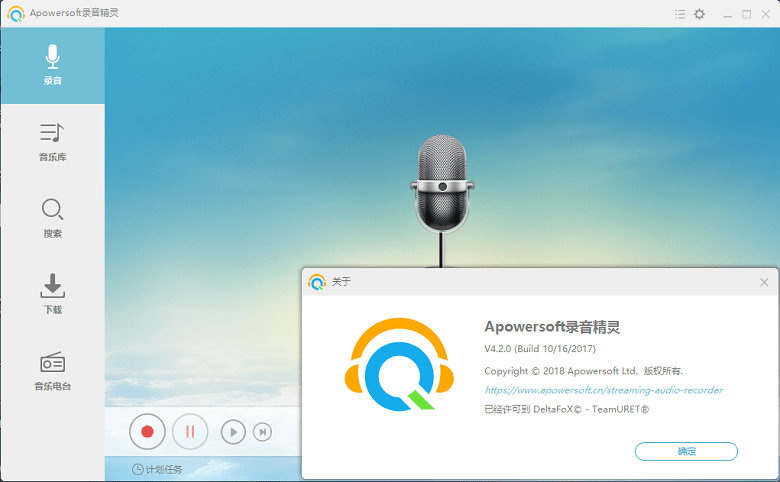780x482 pixels.
Task: Click the microphone image in main window
Action: 442,199
